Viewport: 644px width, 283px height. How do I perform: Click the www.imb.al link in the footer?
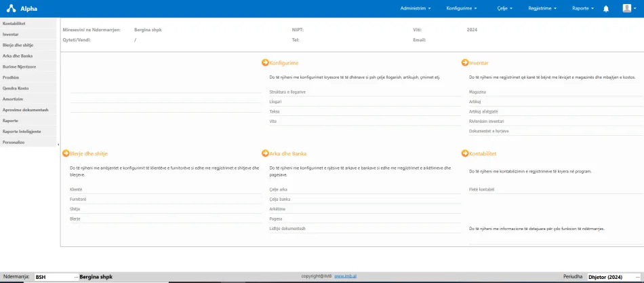(346, 276)
